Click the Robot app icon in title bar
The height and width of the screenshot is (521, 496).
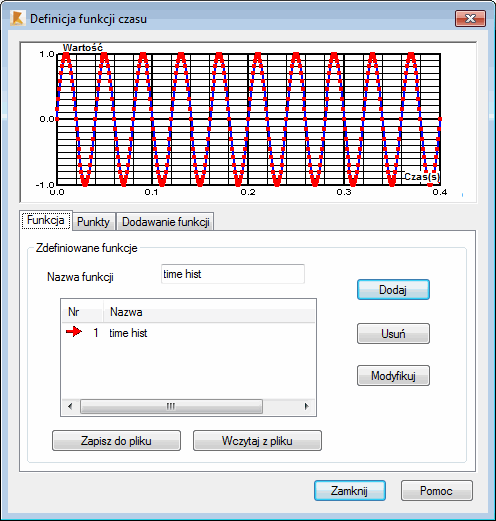point(17,18)
